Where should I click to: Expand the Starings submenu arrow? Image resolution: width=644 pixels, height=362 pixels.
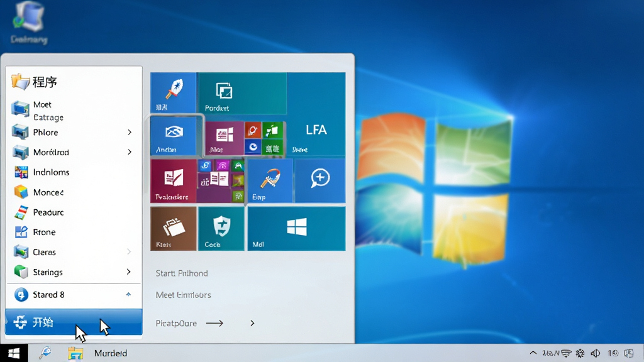129,271
